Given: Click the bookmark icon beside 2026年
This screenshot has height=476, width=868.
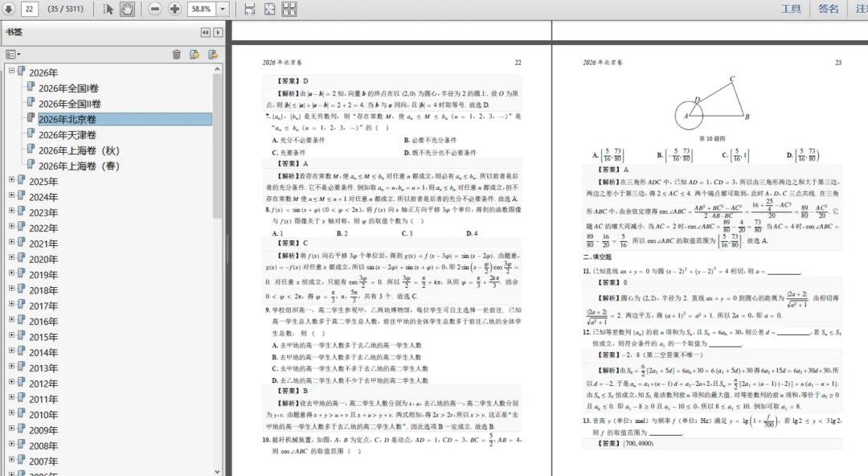Looking at the screenshot, I should (22, 72).
